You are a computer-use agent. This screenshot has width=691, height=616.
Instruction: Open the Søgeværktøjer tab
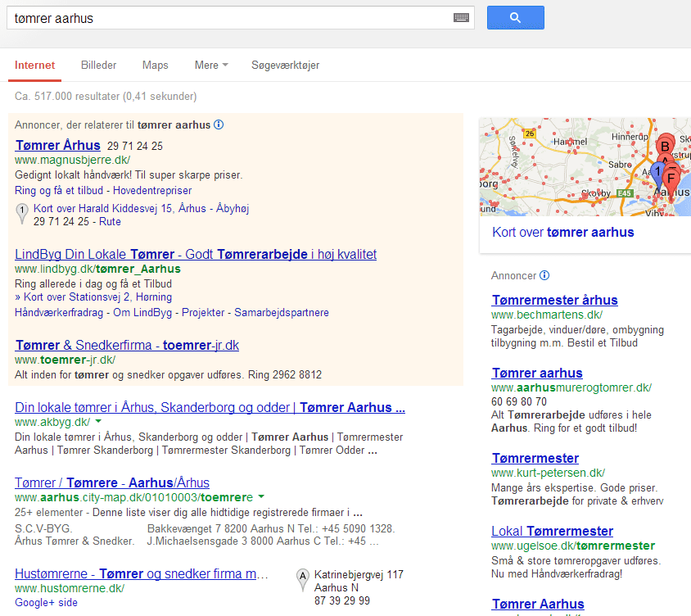pos(285,66)
